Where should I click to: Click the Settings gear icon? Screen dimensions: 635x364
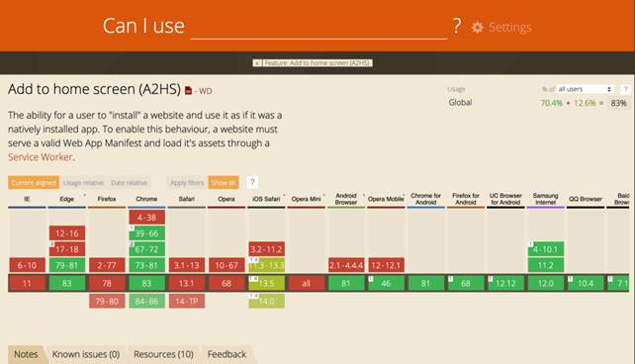click(478, 27)
